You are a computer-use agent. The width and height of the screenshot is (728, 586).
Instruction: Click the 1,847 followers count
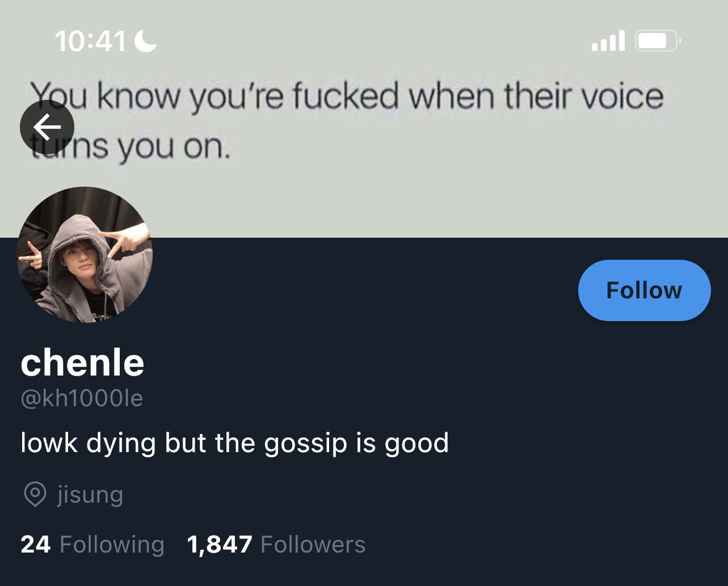(x=219, y=545)
